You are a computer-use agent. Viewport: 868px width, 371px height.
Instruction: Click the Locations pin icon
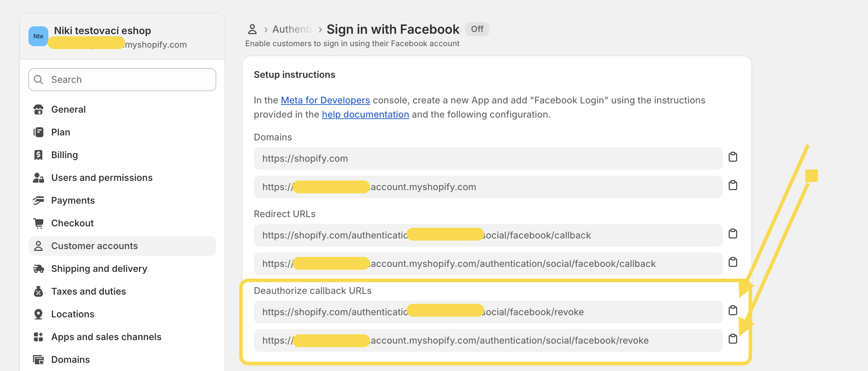(39, 314)
